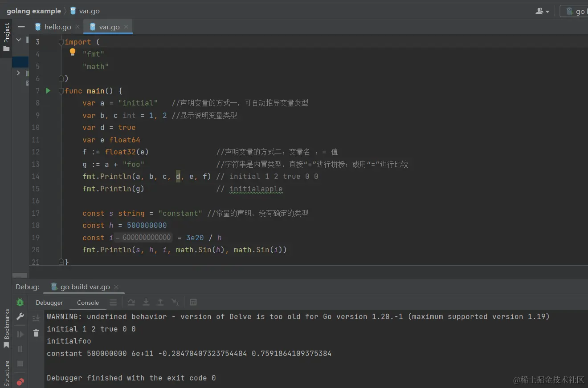Click the "initial 1 2 true 0 0" console line

coord(91,329)
